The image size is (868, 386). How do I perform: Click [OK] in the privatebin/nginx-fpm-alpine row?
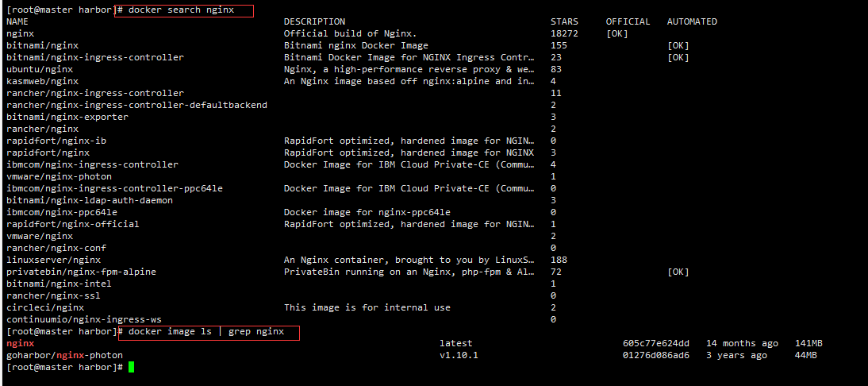tap(678, 272)
